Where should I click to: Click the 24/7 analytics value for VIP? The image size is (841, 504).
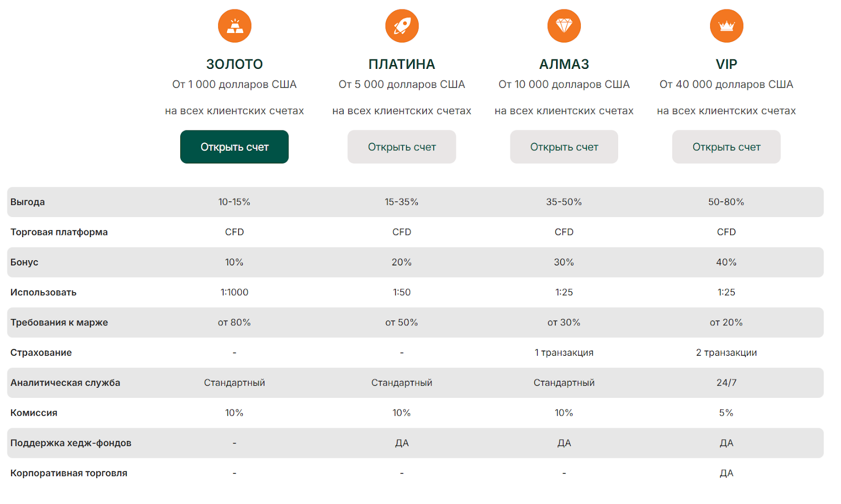726,383
